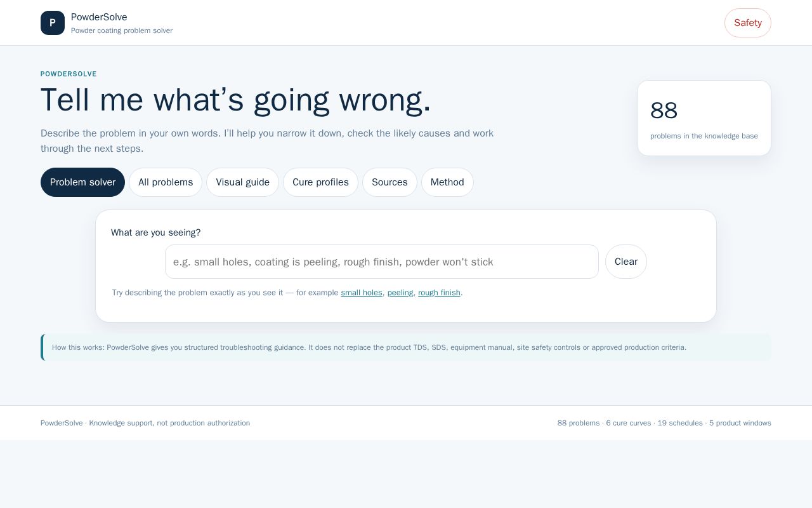Click the small POWDERSOLVE eyebrow label
This screenshot has width=812, height=508.
(69, 74)
